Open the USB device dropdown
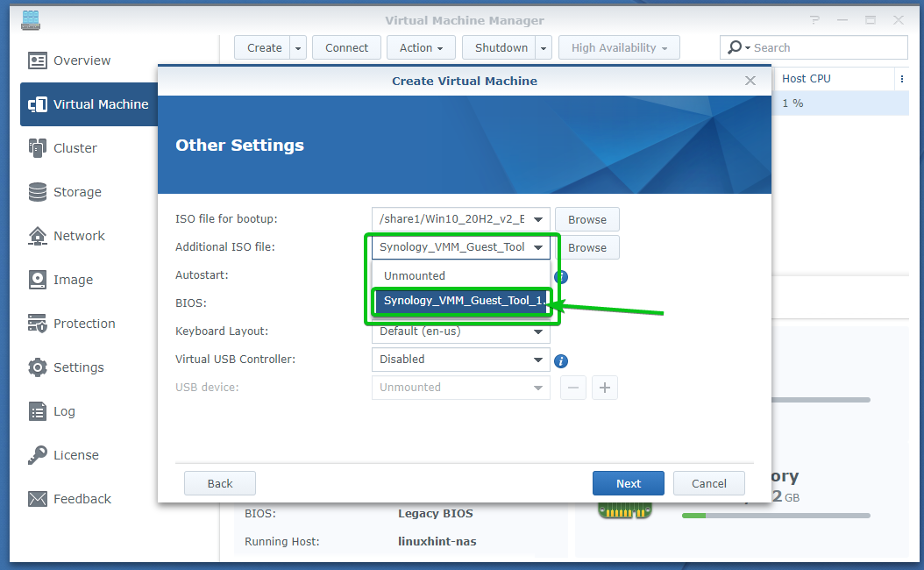Viewport: 924px width, 570px height. pyautogui.click(x=538, y=388)
